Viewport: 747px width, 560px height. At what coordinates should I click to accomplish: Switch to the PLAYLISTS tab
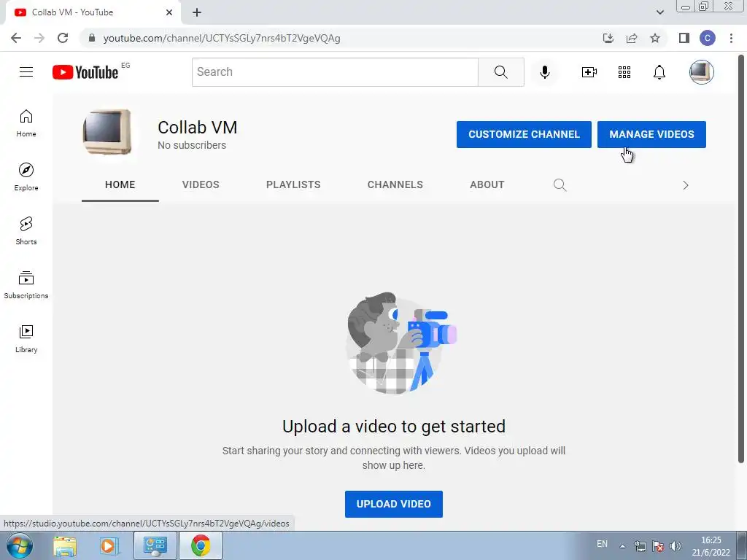click(x=293, y=184)
